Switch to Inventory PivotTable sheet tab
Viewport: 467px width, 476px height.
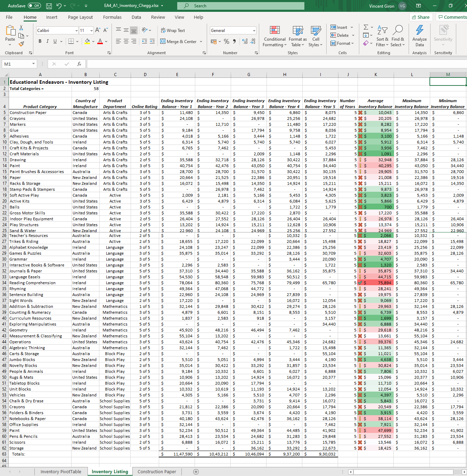pyautogui.click(x=61, y=471)
